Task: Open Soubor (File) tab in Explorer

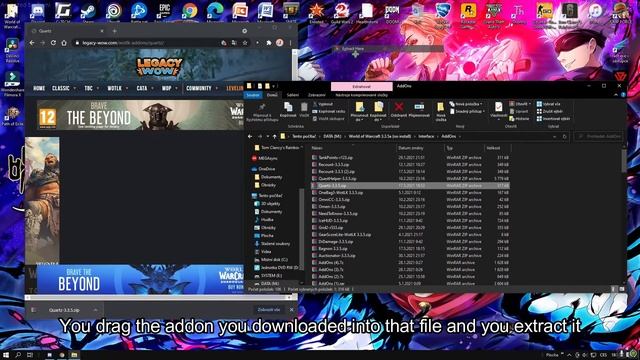Action: (253, 95)
